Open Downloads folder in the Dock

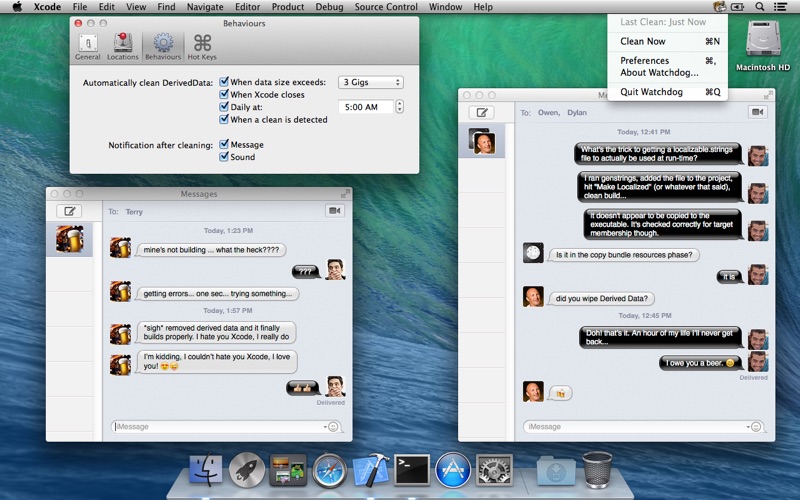pyautogui.click(x=556, y=472)
